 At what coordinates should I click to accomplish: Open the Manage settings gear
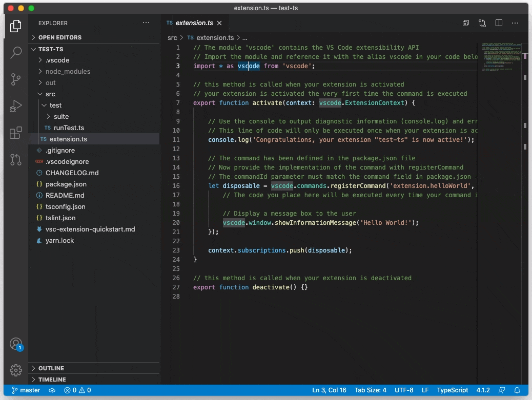point(15,370)
